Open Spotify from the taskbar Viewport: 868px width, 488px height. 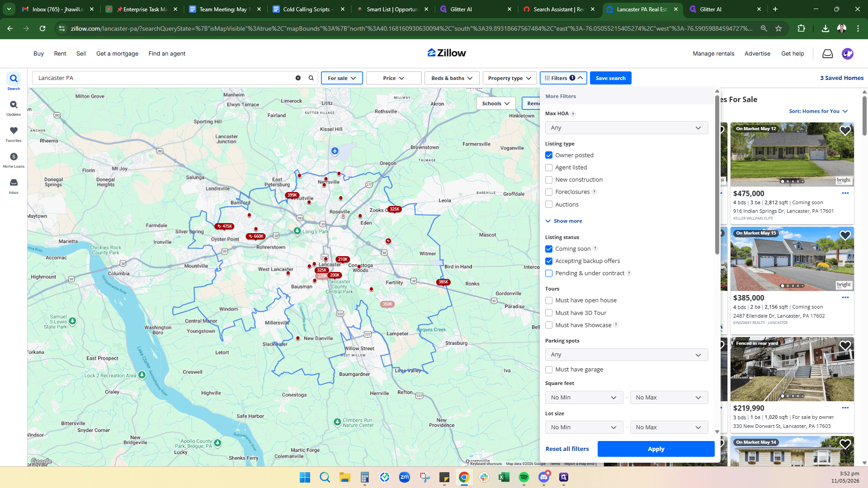coord(524,477)
